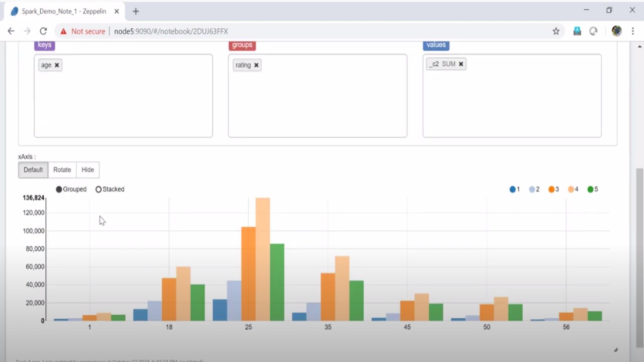Click the paragraph resize handle corner
Screen dimensions: 644x362
(615, 350)
